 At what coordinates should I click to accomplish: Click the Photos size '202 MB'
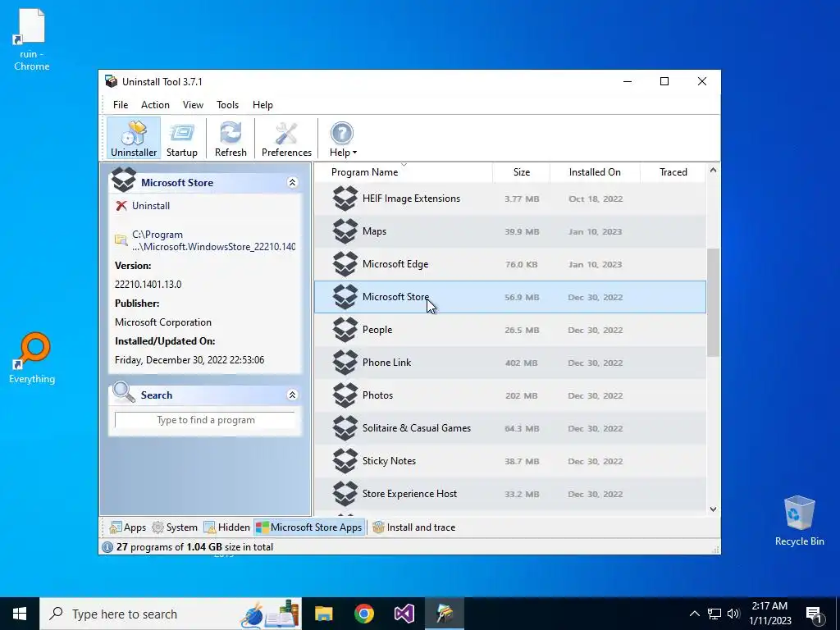[x=521, y=395]
